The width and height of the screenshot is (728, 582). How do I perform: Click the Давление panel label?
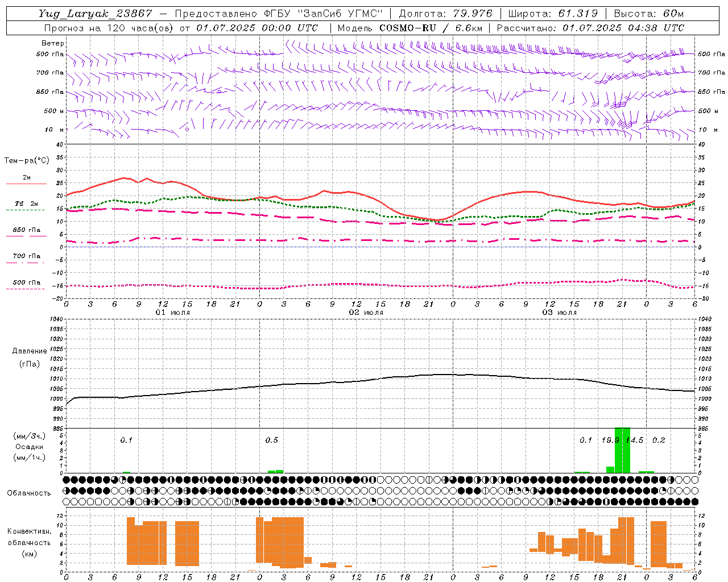tap(30, 351)
